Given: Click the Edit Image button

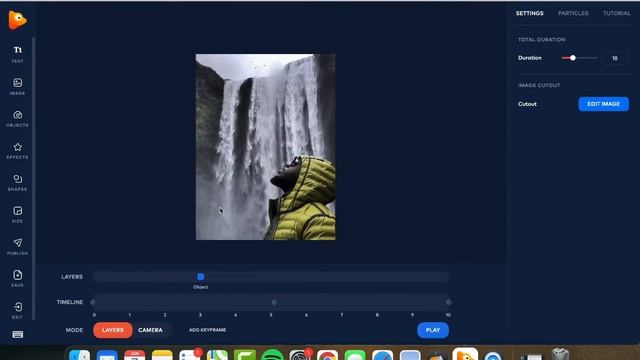Looking at the screenshot, I should (603, 104).
